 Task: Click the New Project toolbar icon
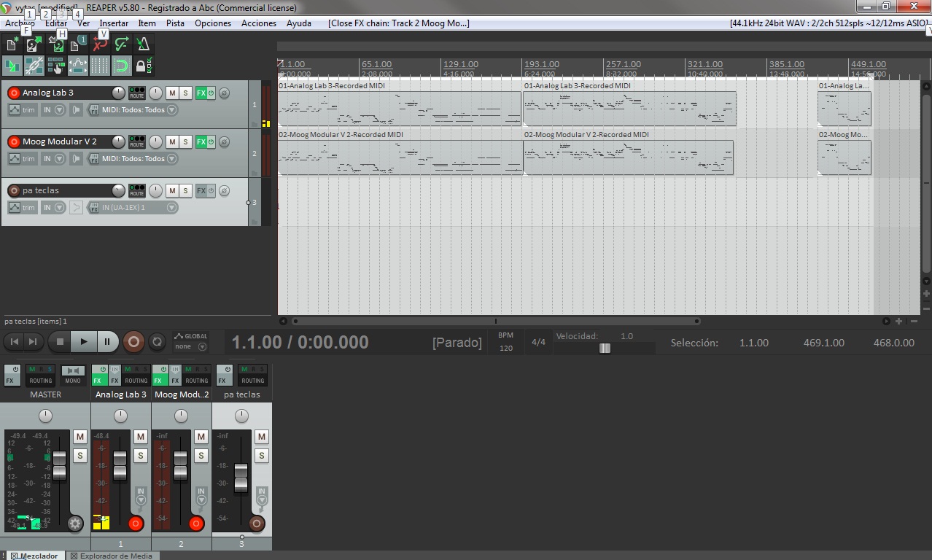(x=12, y=44)
